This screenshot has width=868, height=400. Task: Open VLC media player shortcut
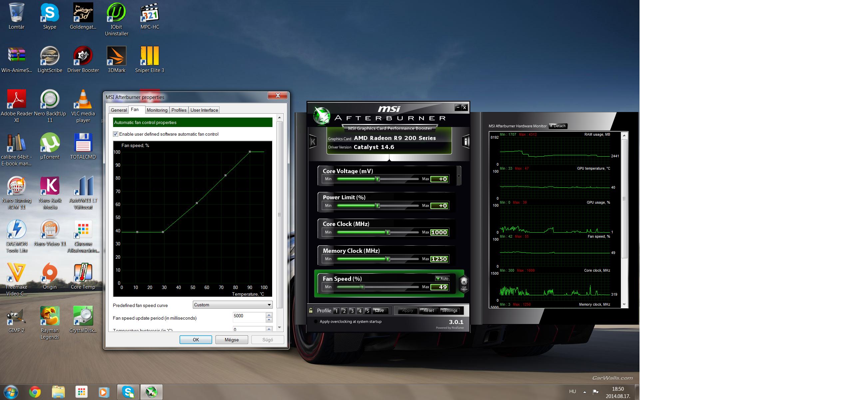tap(83, 106)
